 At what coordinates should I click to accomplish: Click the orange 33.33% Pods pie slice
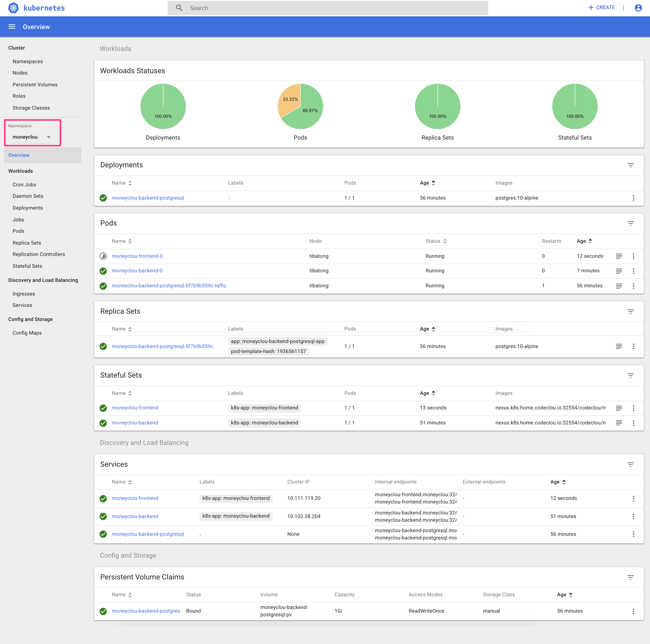pyautogui.click(x=290, y=99)
